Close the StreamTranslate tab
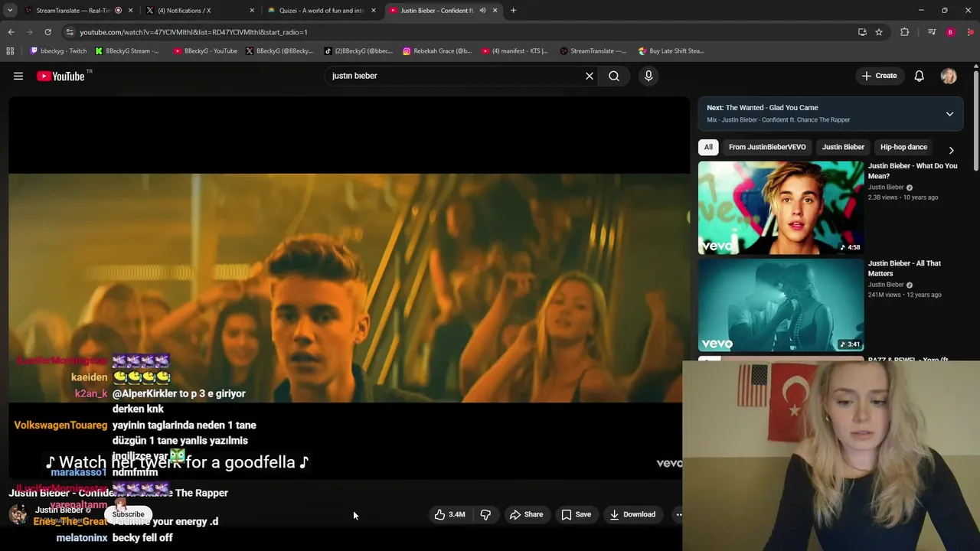980x551 pixels. pos(131,11)
